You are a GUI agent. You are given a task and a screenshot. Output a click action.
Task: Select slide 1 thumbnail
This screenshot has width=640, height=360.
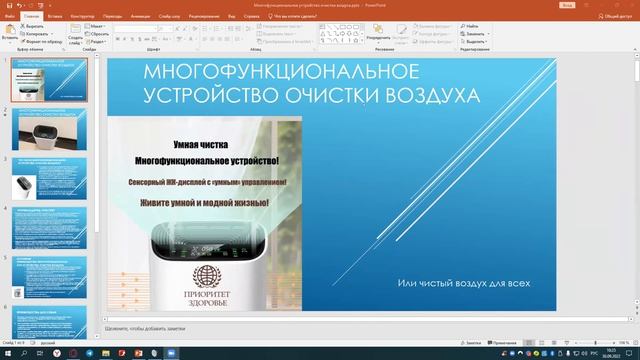point(49,80)
